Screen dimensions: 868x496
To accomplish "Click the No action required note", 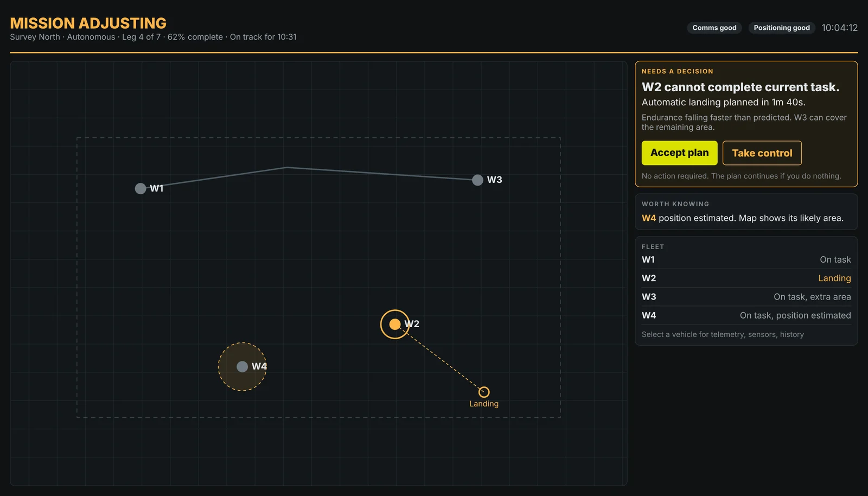I will tap(741, 176).
